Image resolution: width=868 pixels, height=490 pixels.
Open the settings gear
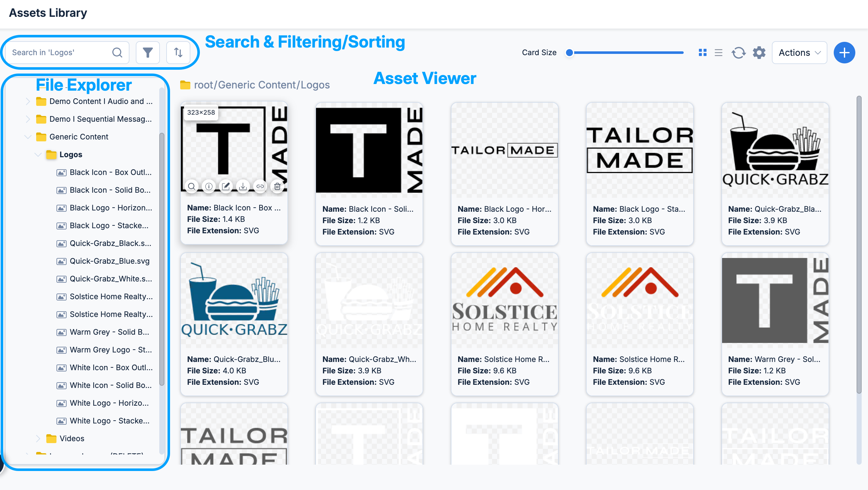(759, 53)
